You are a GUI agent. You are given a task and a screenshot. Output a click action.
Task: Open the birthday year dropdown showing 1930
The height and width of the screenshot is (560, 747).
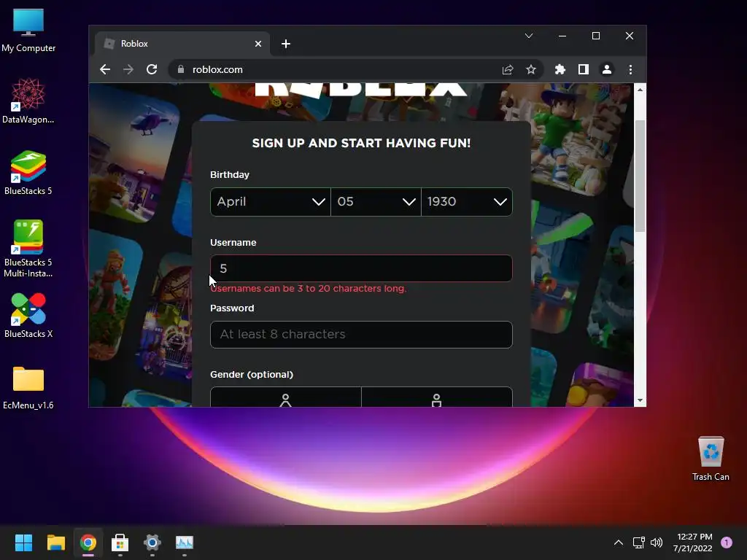click(467, 202)
